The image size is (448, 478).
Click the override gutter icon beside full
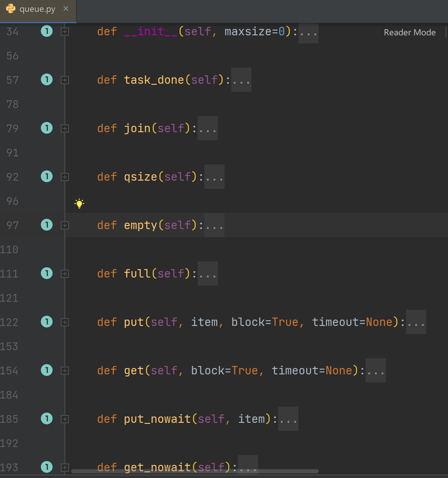coord(47,273)
